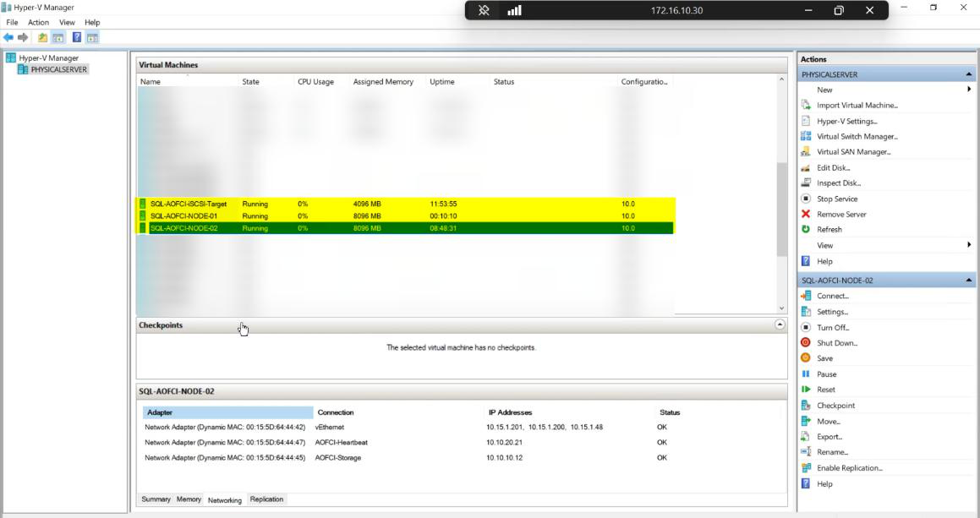The height and width of the screenshot is (518, 980).
Task: Open Virtual Switch Manager icon
Action: pyautogui.click(x=806, y=136)
